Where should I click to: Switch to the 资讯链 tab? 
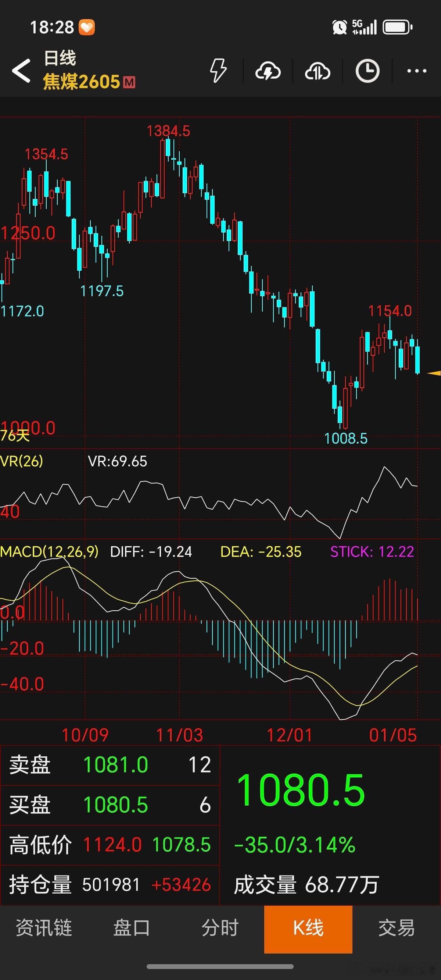[44, 928]
